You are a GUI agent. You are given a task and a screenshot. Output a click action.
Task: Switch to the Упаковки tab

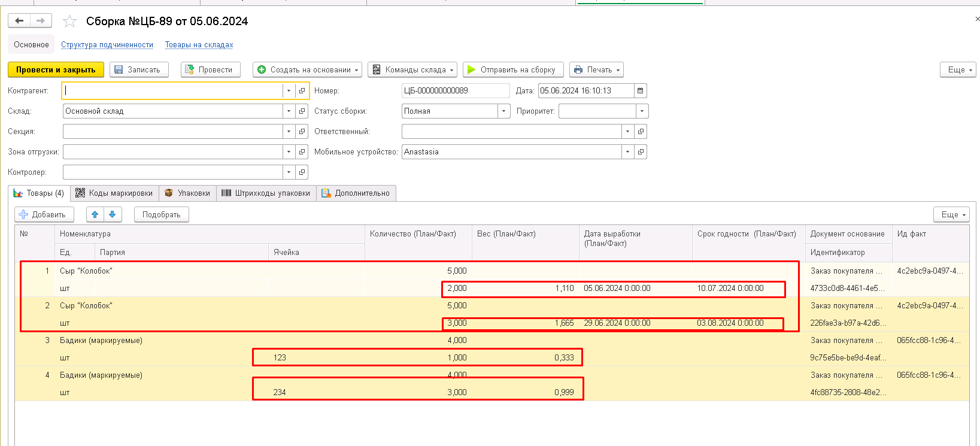tap(187, 193)
